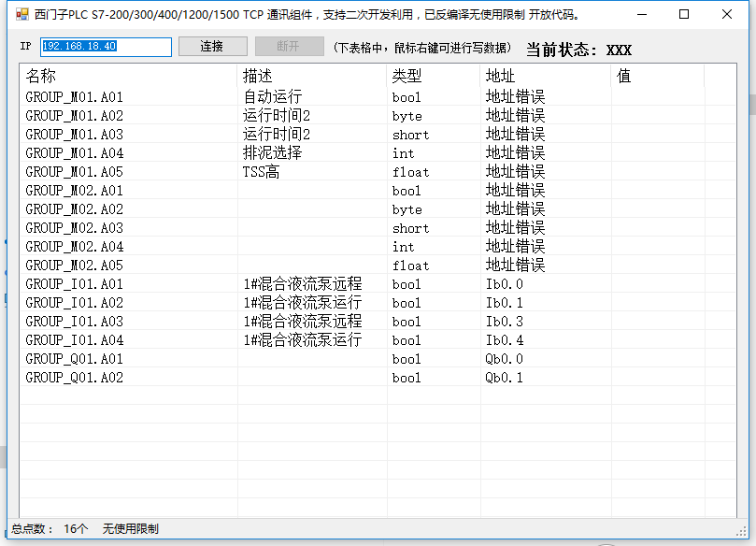Click the 类型 column header
Screen dimensions: 756x546
[434, 76]
